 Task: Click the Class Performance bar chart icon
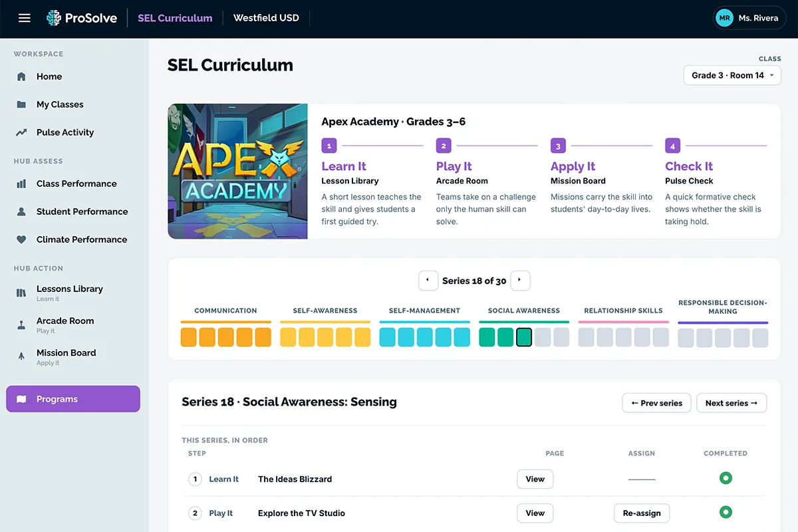click(21, 184)
